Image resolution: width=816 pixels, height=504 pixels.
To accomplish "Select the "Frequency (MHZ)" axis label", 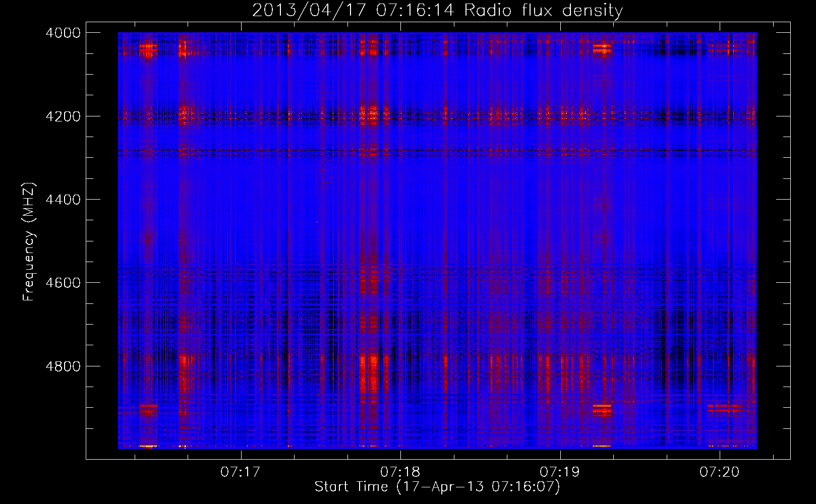I will [29, 242].
